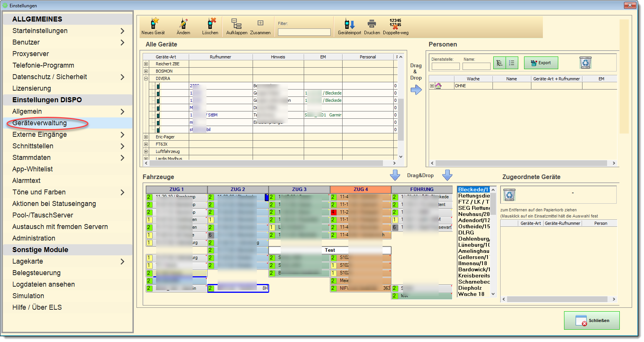This screenshot has width=644, height=342.
Task: Open Geräteverwaltung in the sidebar
Action: click(40, 123)
